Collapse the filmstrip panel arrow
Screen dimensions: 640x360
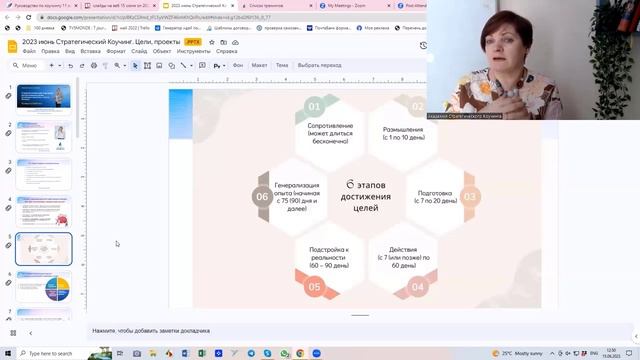pos(31,333)
